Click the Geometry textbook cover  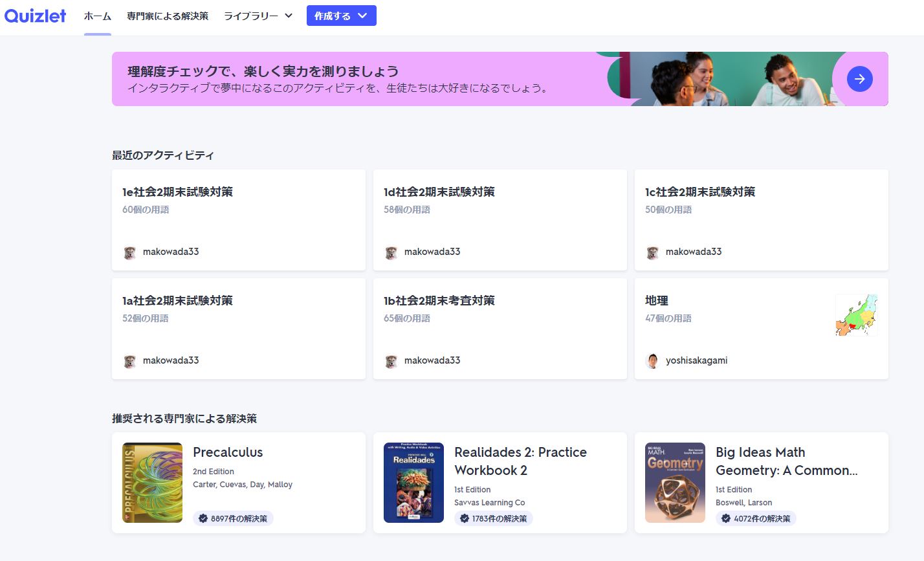click(675, 483)
